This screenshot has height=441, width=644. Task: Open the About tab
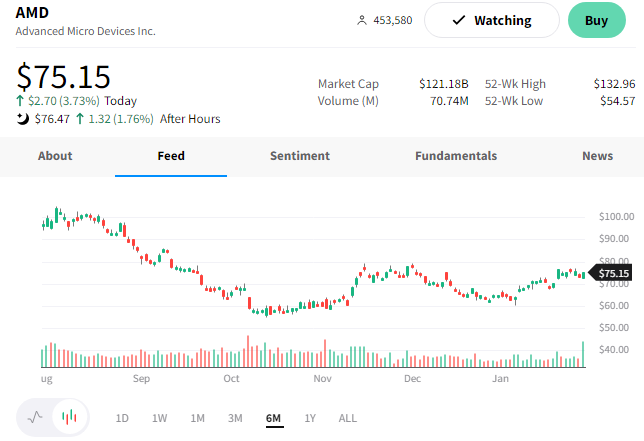pyautogui.click(x=55, y=156)
